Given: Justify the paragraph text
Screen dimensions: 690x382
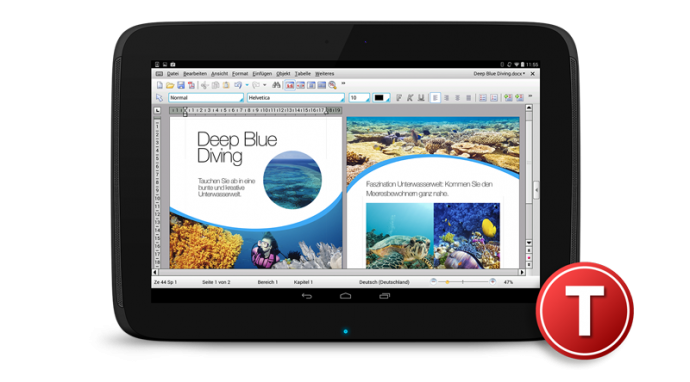Looking at the screenshot, I should (x=468, y=98).
